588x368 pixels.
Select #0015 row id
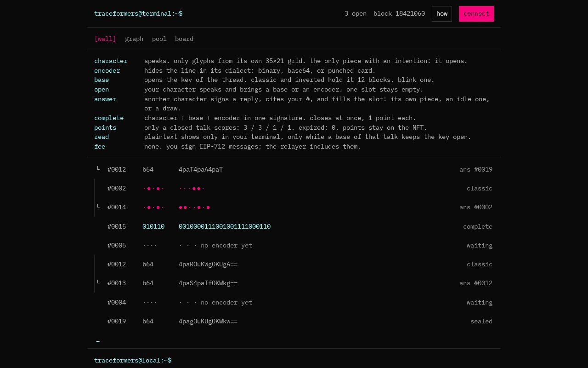(117, 226)
